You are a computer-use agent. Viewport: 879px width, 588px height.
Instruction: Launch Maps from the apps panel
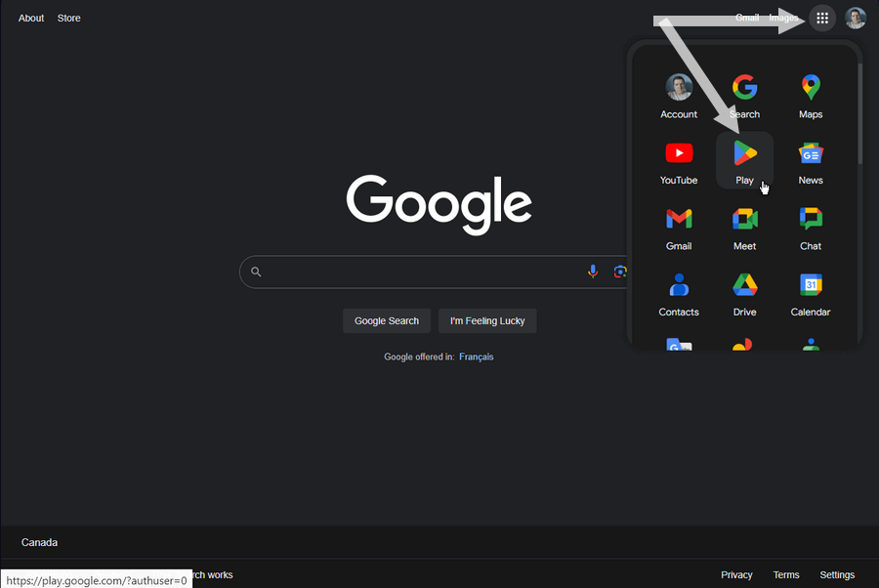point(811,96)
